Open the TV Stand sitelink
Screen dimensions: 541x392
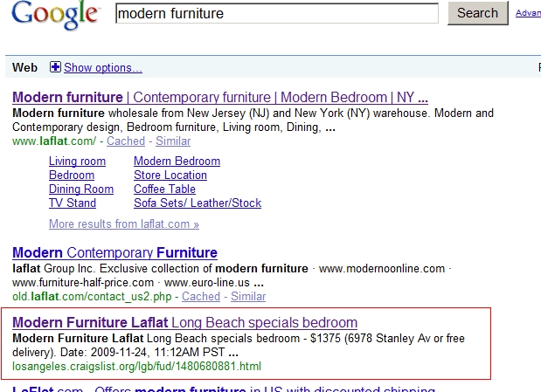pyautogui.click(x=73, y=203)
